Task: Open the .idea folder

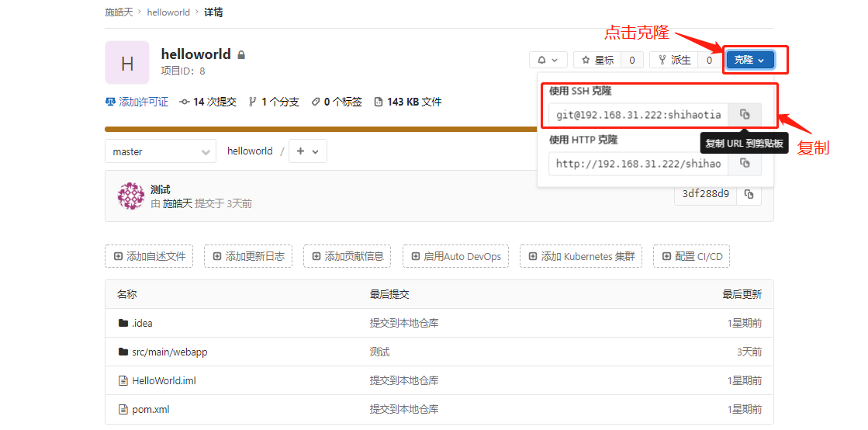Action: 142,323
